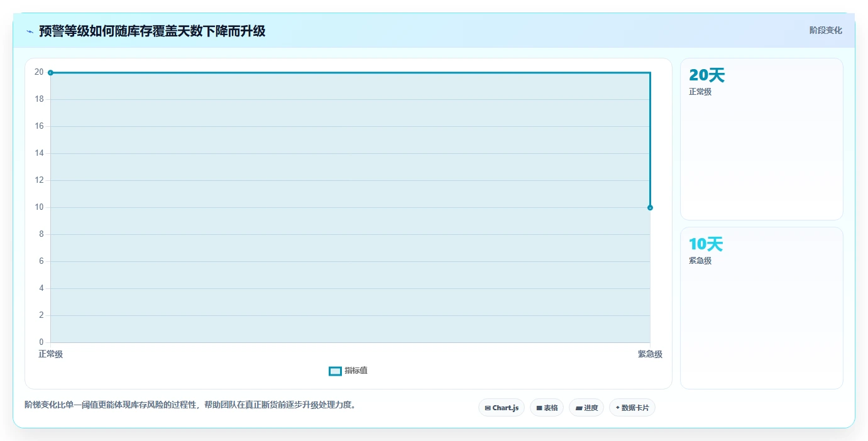Viewport: 868px width, 441px height.
Task: Toggle the 指标值 legend entry
Action: pos(348,371)
